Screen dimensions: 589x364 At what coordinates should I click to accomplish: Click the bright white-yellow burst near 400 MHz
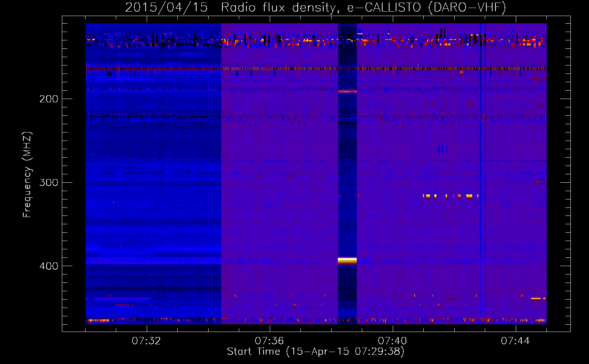[347, 260]
